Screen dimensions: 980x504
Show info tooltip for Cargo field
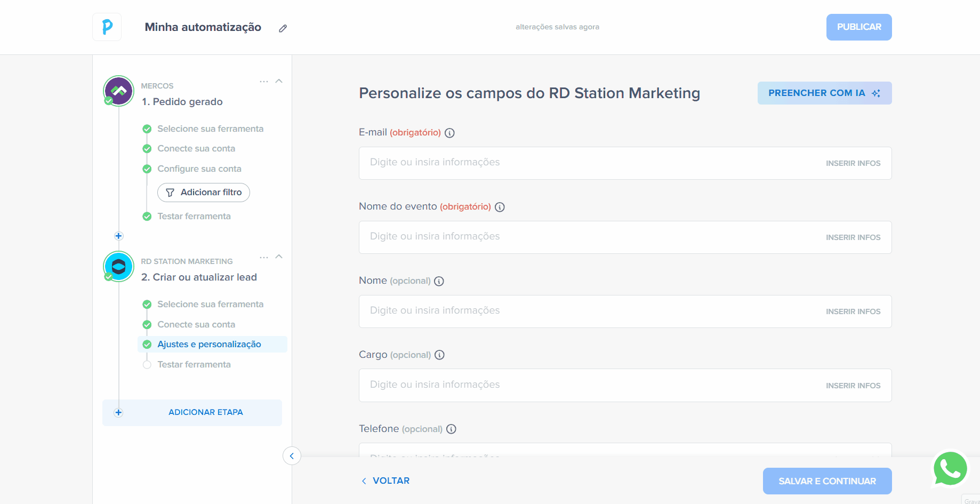[439, 355]
